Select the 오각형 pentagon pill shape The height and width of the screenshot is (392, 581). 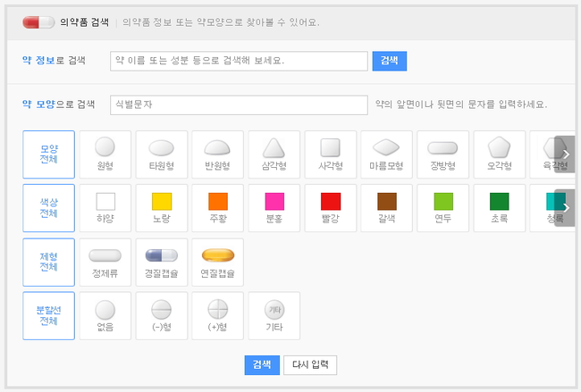(500, 154)
